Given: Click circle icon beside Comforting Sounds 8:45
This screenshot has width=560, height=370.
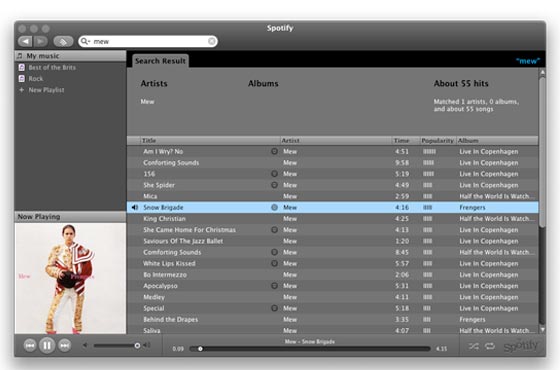Looking at the screenshot, I should point(274,252).
